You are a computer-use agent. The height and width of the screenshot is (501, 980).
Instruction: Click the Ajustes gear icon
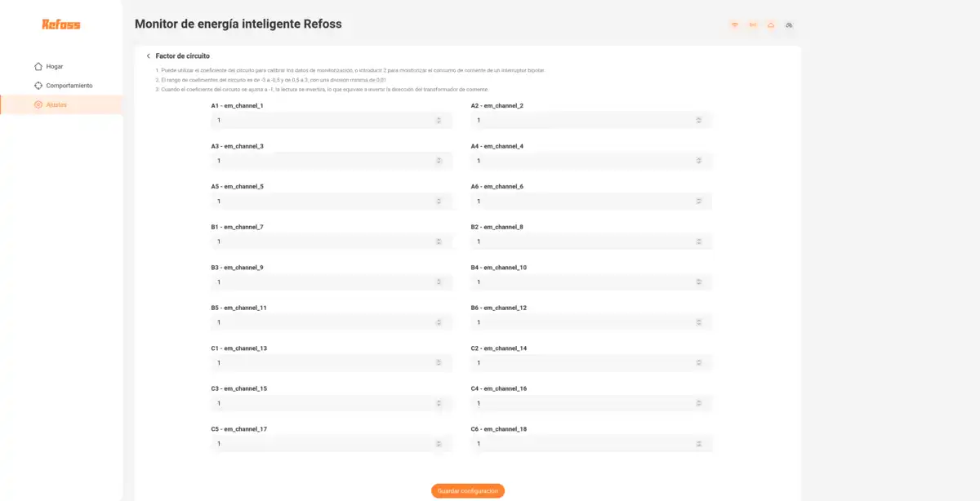38,104
